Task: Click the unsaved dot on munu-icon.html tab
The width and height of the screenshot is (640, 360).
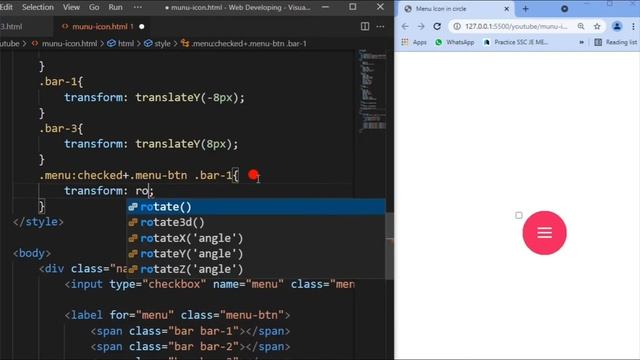Action: point(142,27)
